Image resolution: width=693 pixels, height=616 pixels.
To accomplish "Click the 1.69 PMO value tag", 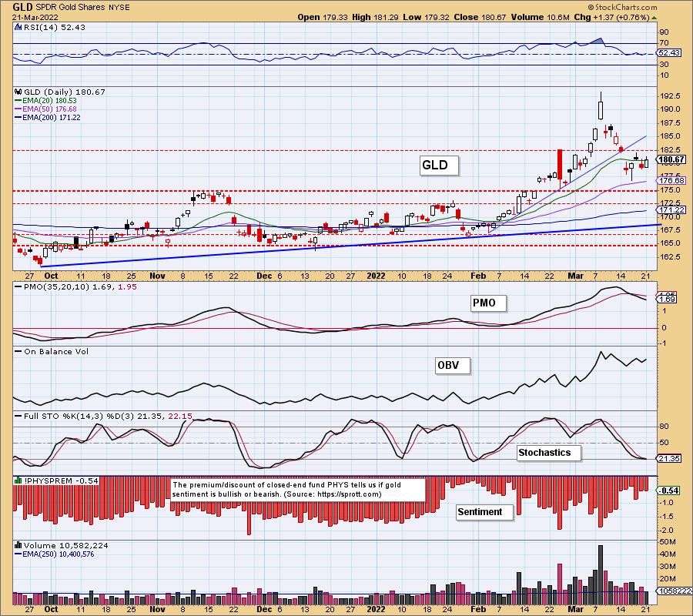I will 667,300.
